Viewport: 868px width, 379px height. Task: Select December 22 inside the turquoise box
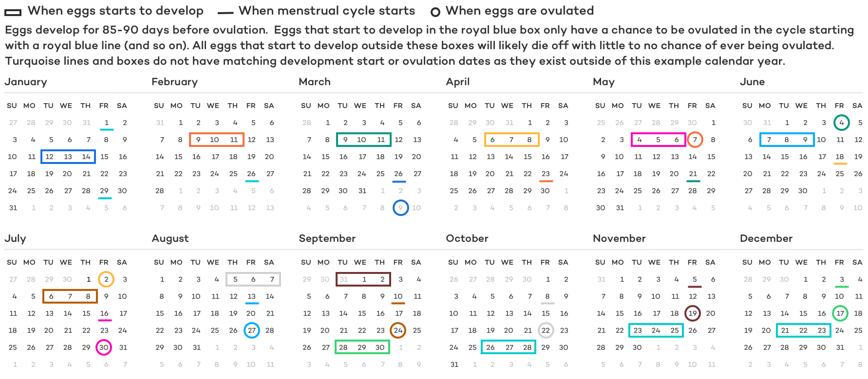(x=803, y=330)
